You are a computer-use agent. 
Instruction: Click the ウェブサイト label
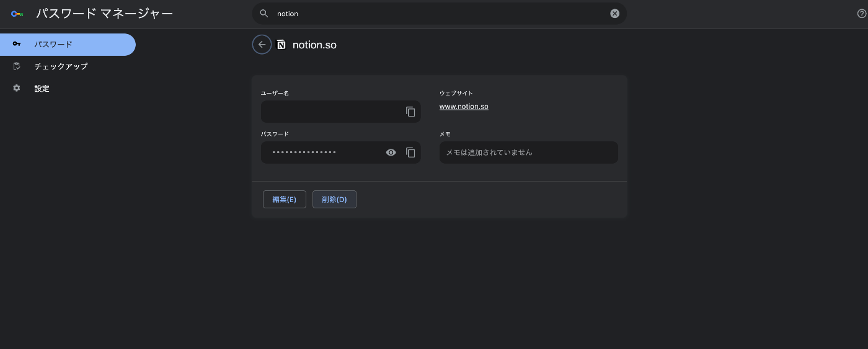[x=456, y=93]
